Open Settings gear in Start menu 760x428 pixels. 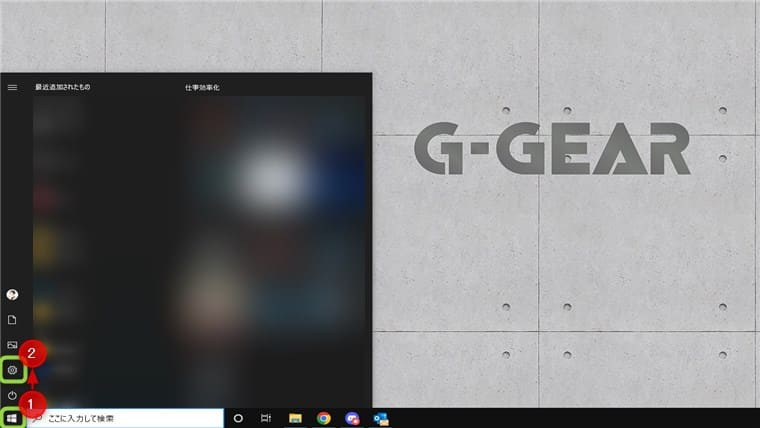pos(12,370)
